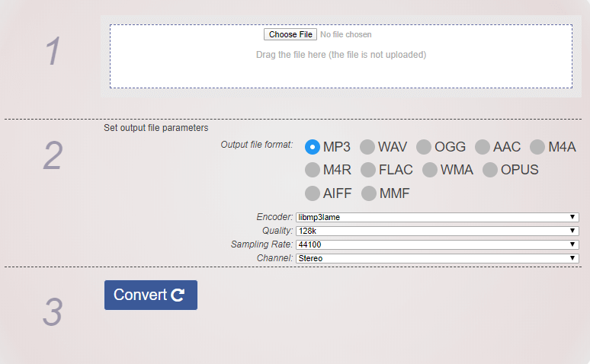
Task: Expand the Channel dropdown
Action: pyautogui.click(x=437, y=258)
